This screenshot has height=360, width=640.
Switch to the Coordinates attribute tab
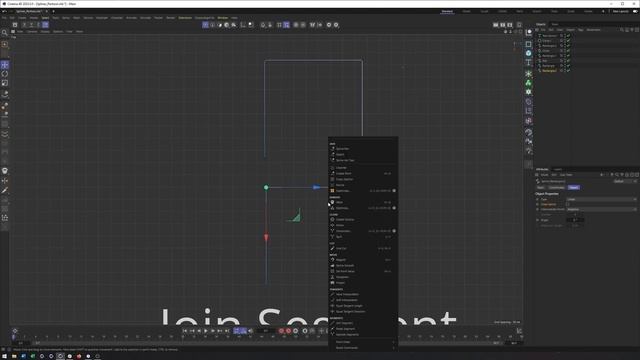pos(556,187)
